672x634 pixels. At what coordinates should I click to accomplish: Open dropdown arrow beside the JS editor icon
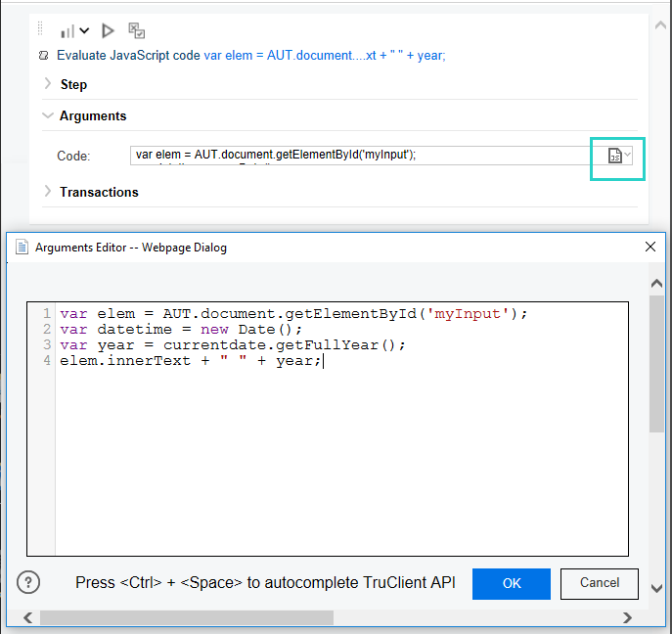click(x=629, y=156)
